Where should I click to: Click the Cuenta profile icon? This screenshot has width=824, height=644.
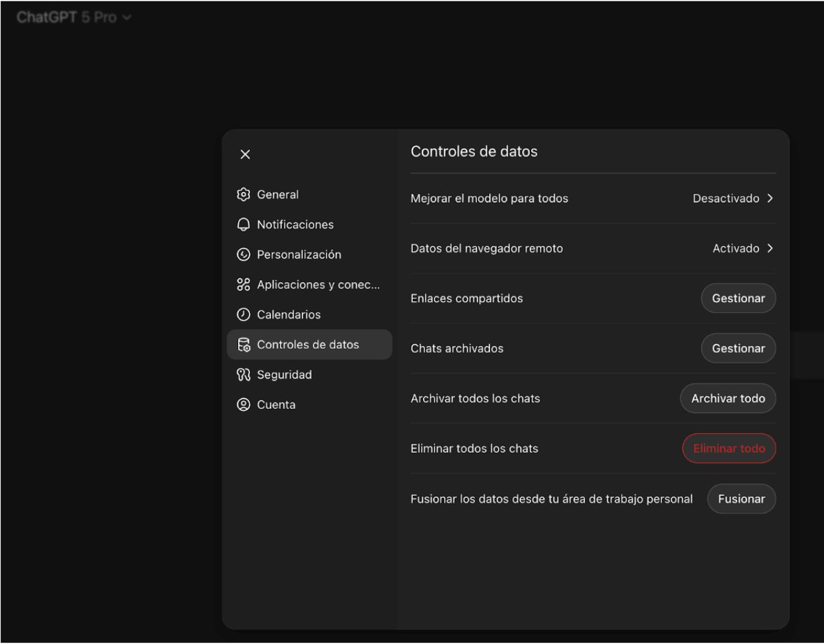(243, 405)
